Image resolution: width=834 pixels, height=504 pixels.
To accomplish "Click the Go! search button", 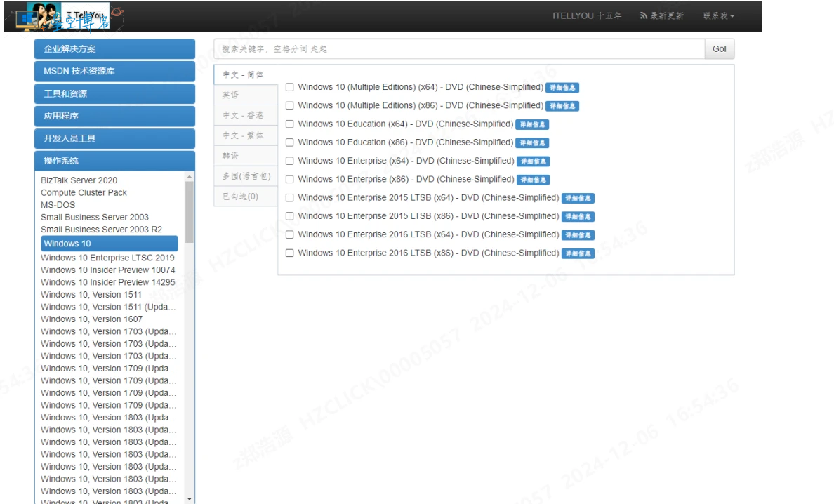I will [x=720, y=49].
